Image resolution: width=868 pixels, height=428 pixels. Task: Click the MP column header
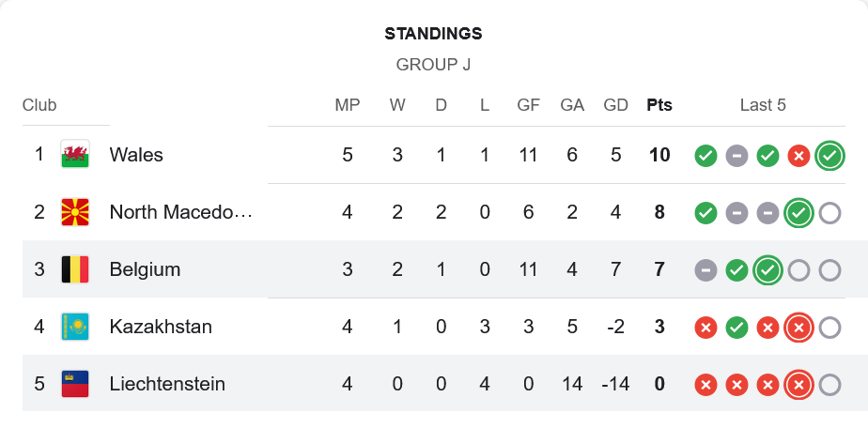(x=348, y=105)
